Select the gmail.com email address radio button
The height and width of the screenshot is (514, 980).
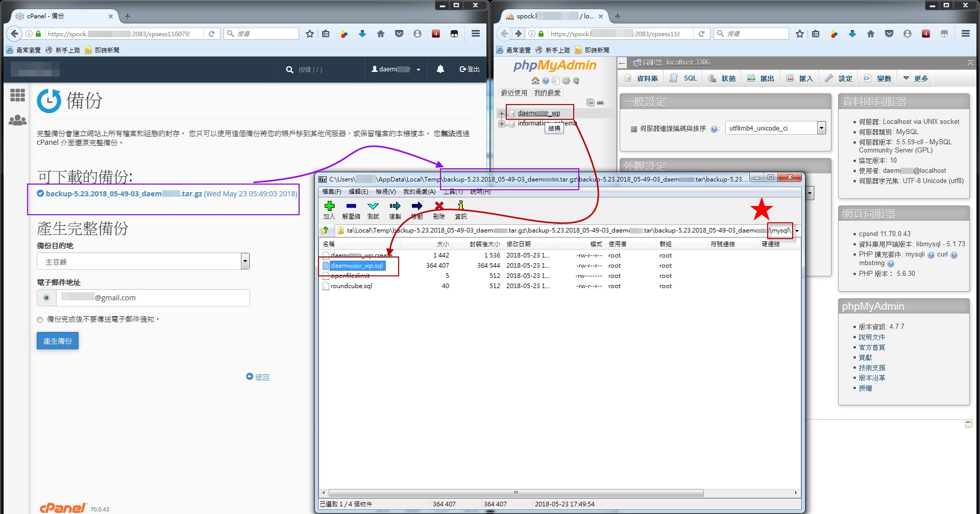click(x=46, y=298)
